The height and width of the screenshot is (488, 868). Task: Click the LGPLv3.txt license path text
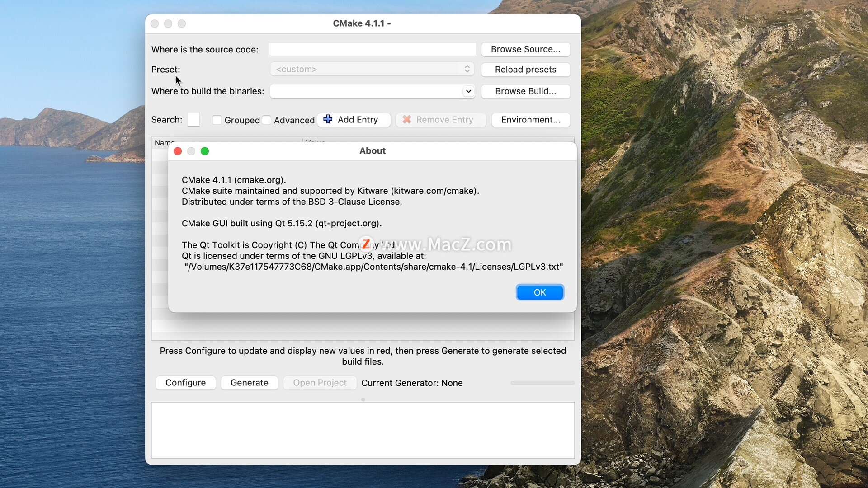click(x=373, y=267)
